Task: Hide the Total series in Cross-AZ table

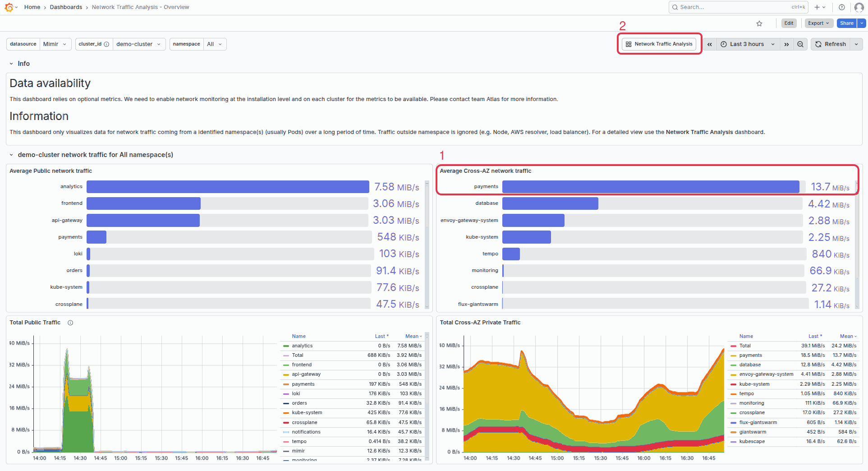Action: [745, 346]
